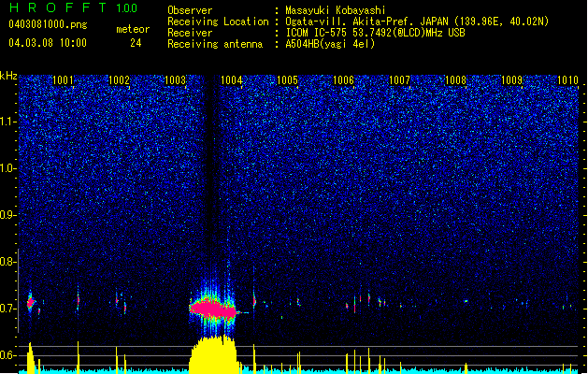Click time marker 1006
The image size is (588, 374).
coord(343,80)
